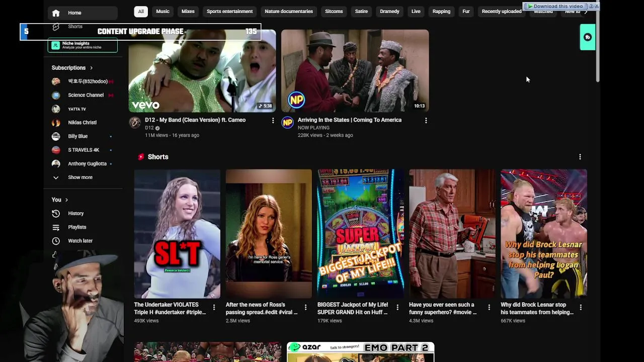Open YATTA TV channel avatar
The width and height of the screenshot is (644, 362).
[x=56, y=109]
